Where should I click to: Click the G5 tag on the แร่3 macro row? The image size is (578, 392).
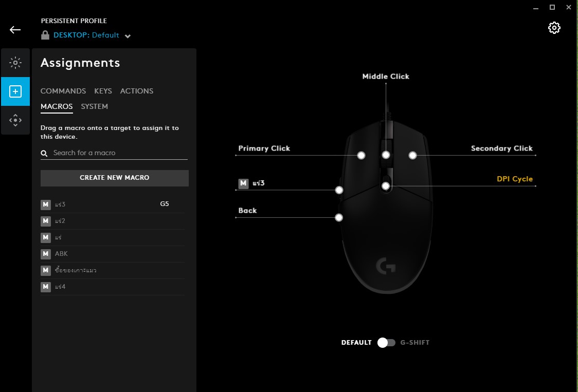pos(165,204)
